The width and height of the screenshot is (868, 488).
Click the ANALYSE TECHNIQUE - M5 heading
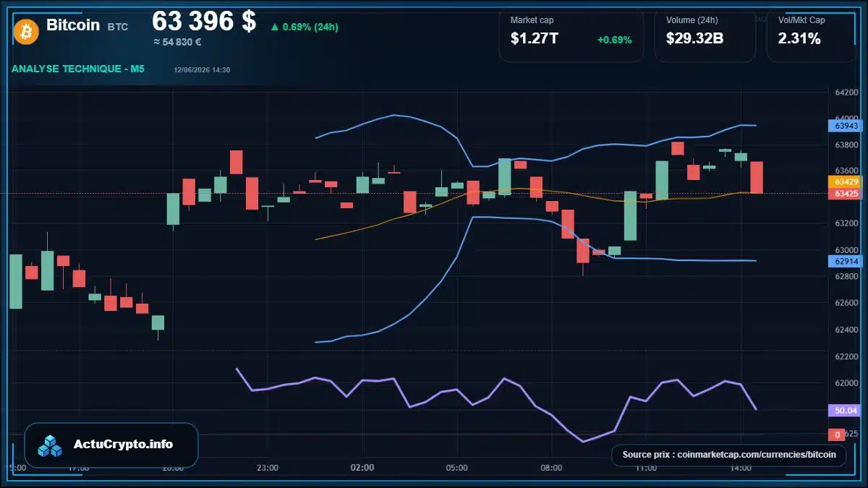click(x=78, y=69)
